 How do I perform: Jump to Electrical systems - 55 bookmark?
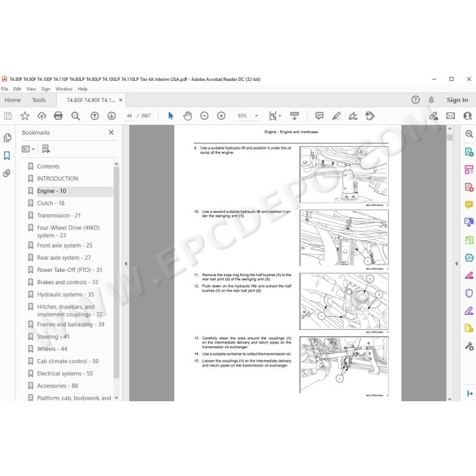tap(65, 373)
